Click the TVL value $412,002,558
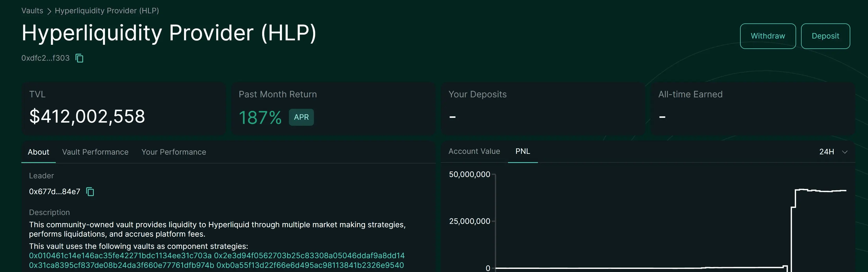Viewport: 868px width, 272px height. (87, 116)
